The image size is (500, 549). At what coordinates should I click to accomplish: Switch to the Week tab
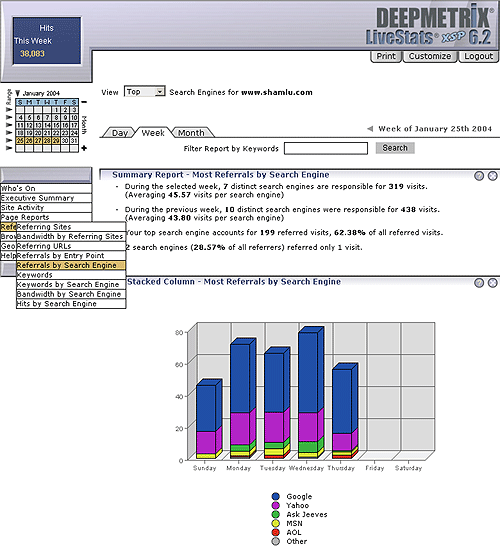coord(153,133)
